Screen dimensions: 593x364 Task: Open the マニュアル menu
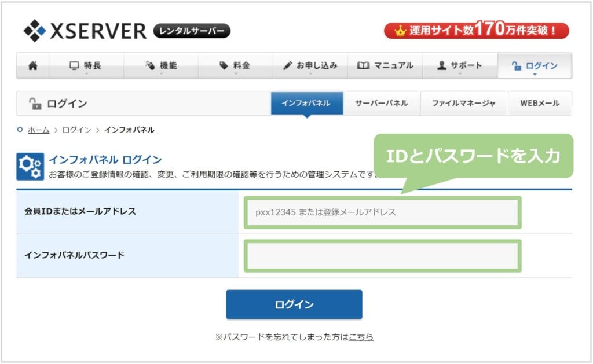point(385,66)
